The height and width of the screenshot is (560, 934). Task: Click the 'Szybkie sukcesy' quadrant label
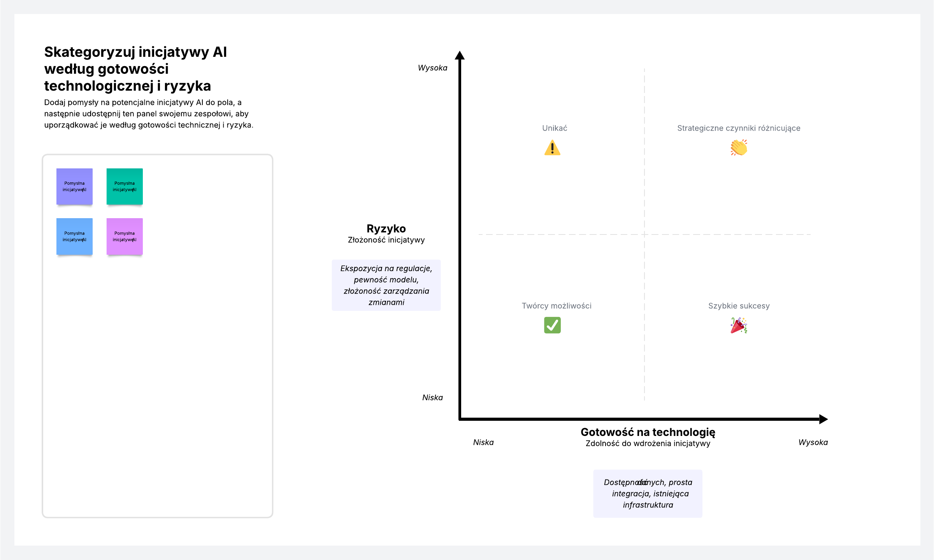(739, 306)
